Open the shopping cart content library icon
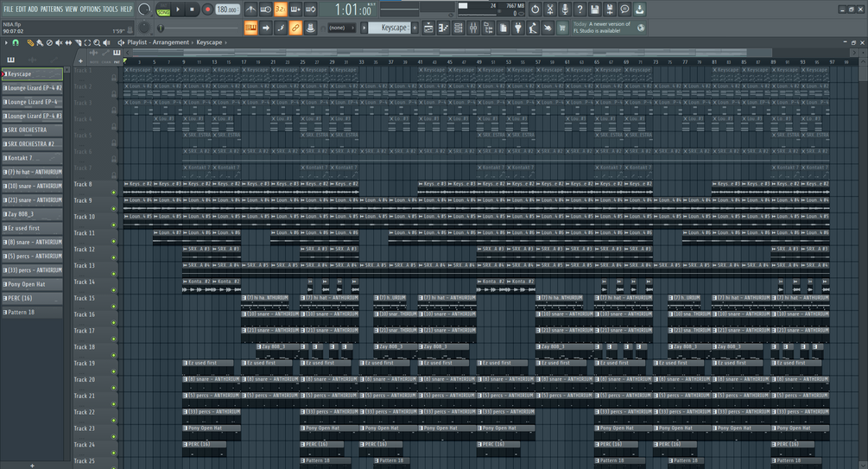The width and height of the screenshot is (868, 469). (x=562, y=28)
